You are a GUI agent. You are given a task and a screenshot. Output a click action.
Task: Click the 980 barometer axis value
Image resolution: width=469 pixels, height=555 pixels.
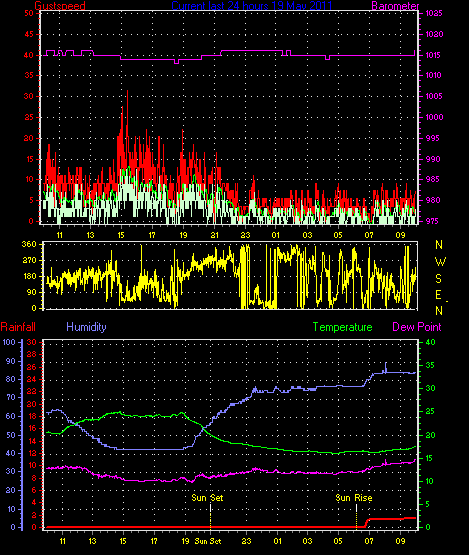(x=433, y=200)
